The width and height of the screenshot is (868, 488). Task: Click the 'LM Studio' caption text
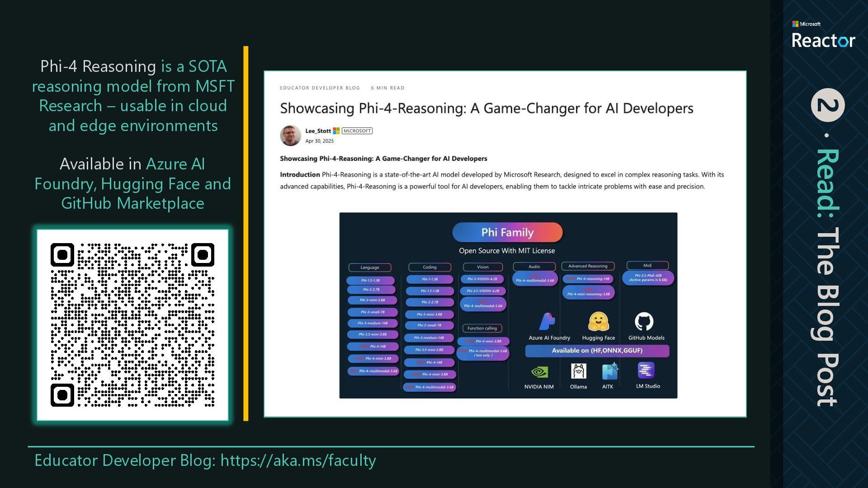[648, 386]
